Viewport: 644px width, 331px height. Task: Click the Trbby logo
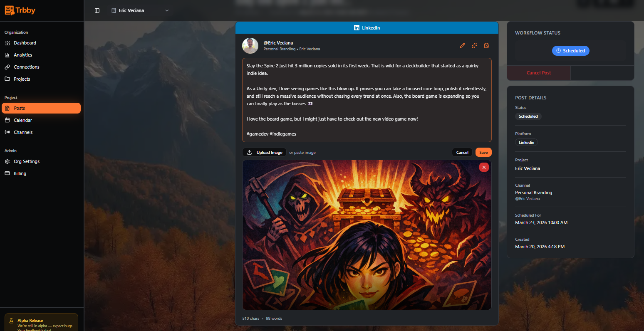coord(20,10)
